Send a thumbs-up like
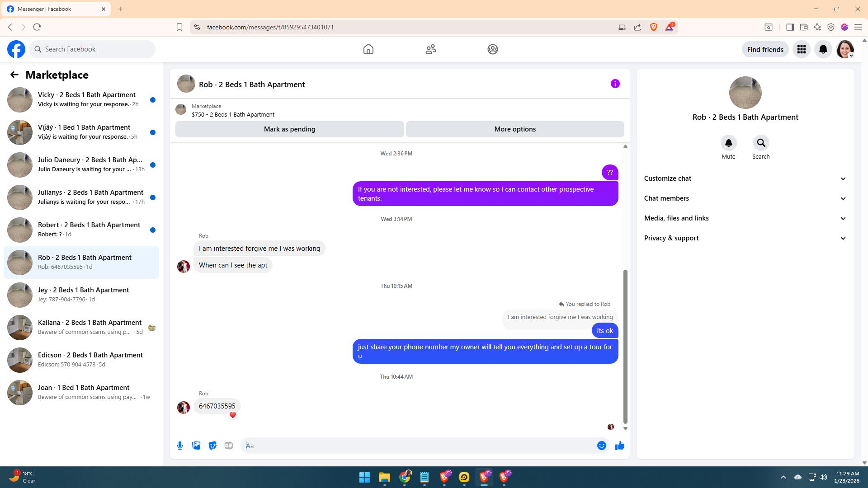The width and height of the screenshot is (868, 488). (x=619, y=446)
